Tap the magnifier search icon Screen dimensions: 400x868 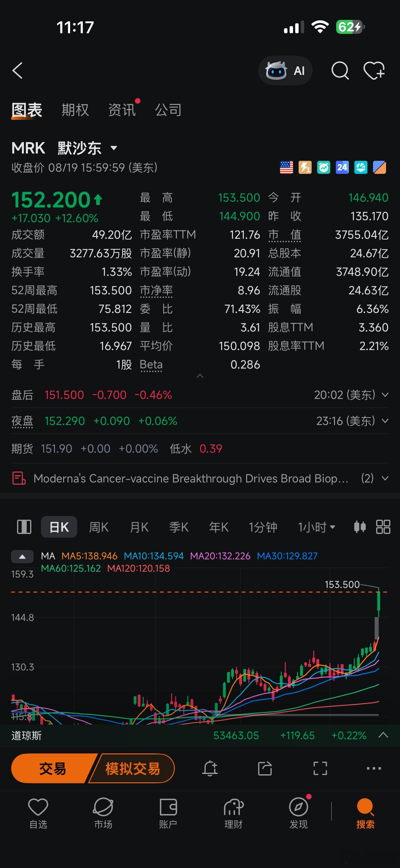point(340,70)
